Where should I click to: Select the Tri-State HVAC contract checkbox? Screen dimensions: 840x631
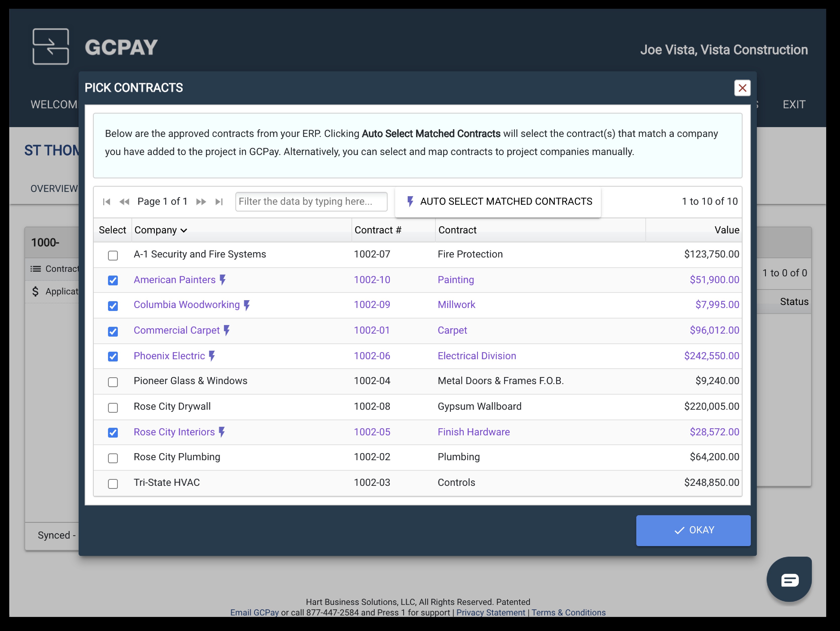(x=113, y=483)
